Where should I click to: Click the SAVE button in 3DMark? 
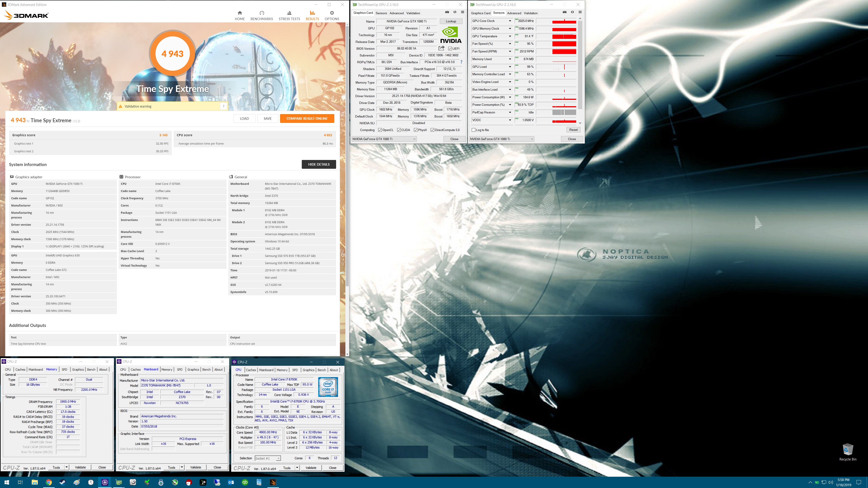tap(268, 119)
